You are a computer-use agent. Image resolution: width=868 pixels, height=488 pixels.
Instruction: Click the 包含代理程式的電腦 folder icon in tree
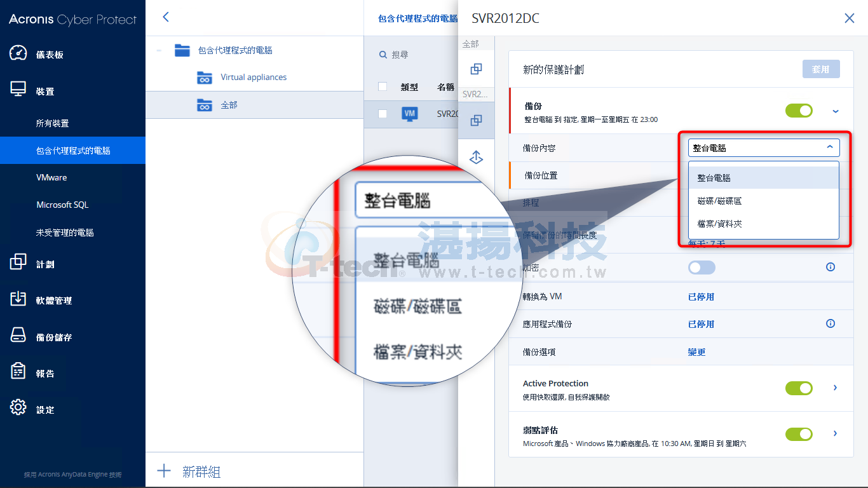click(x=182, y=50)
